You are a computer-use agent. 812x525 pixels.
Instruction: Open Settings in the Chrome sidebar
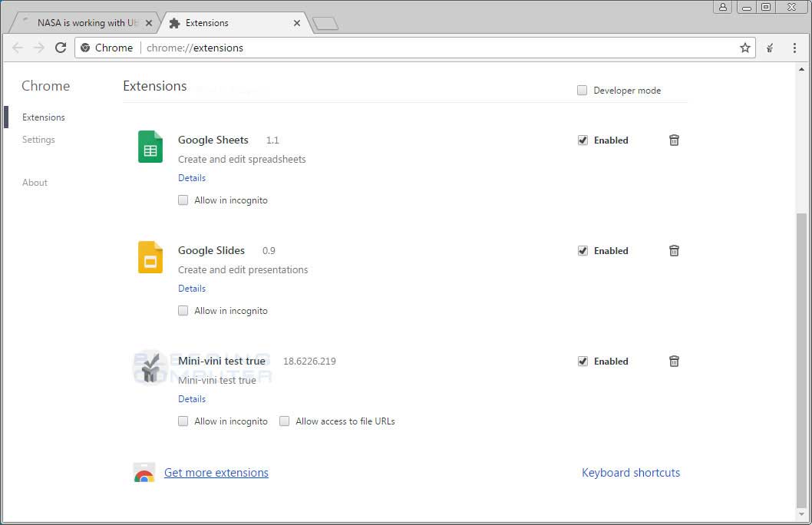(x=38, y=140)
